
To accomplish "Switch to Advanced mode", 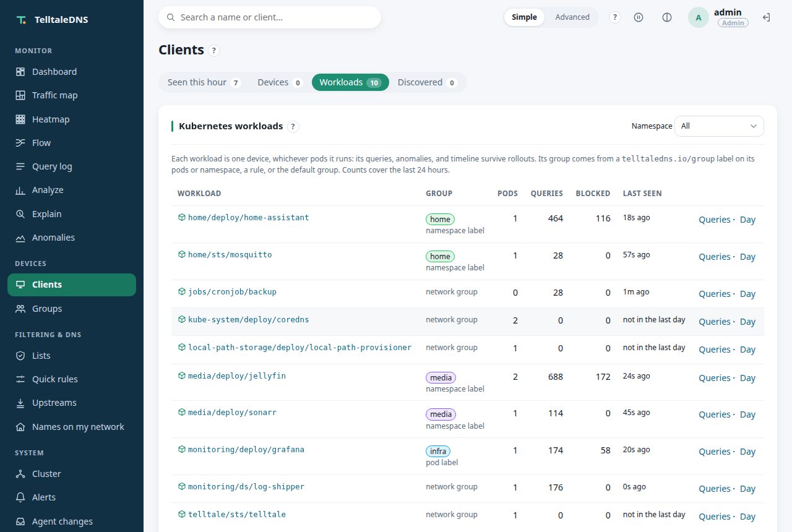I will (x=572, y=17).
